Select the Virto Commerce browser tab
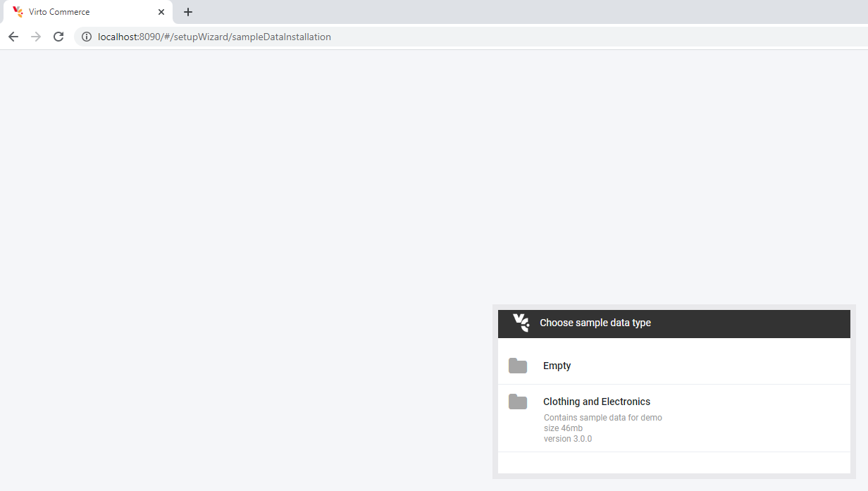Viewport: 868px width, 491px height. tap(88, 12)
